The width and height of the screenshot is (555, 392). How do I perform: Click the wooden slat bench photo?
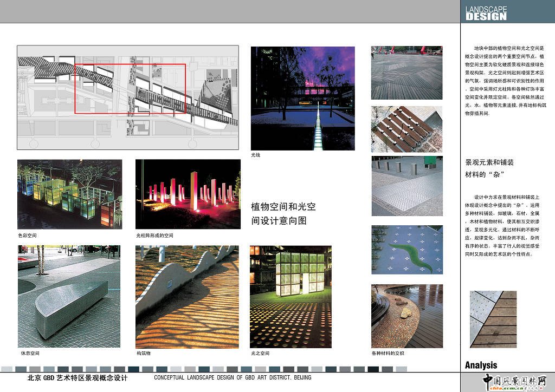point(406,129)
